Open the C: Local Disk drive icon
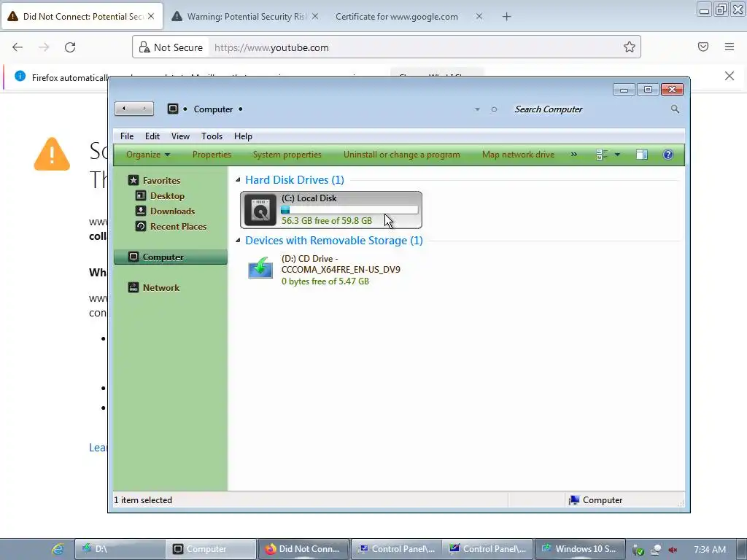 260,210
